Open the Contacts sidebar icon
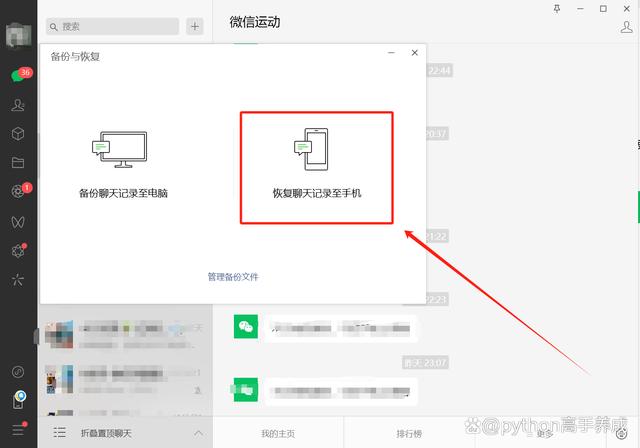Image resolution: width=640 pixels, height=448 pixels. coord(18,105)
